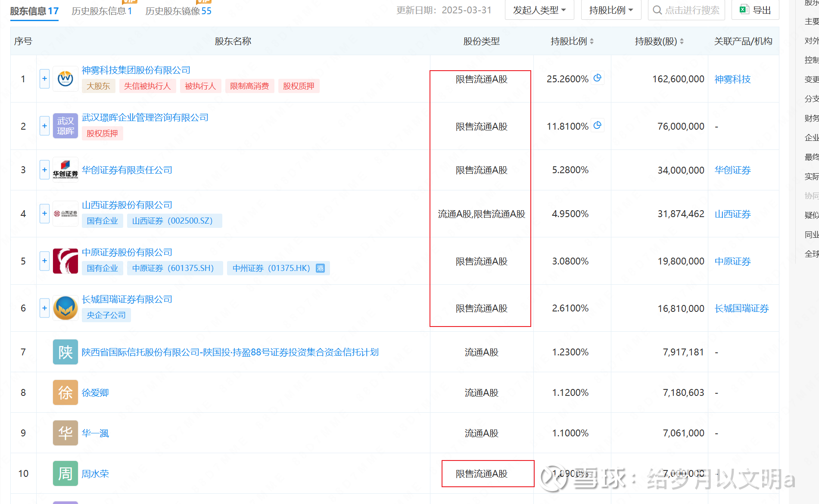
Task: Click the 央企子公司 tag
Action: click(106, 315)
